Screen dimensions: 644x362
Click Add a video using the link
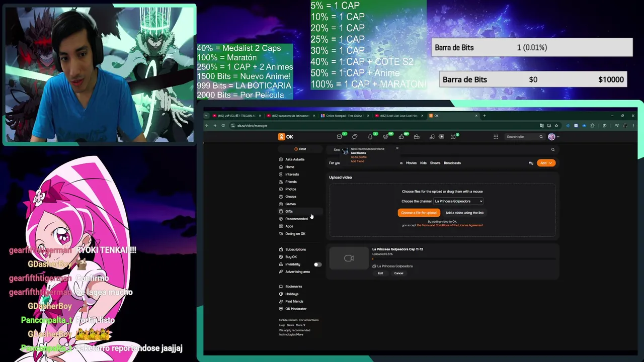coord(464,213)
